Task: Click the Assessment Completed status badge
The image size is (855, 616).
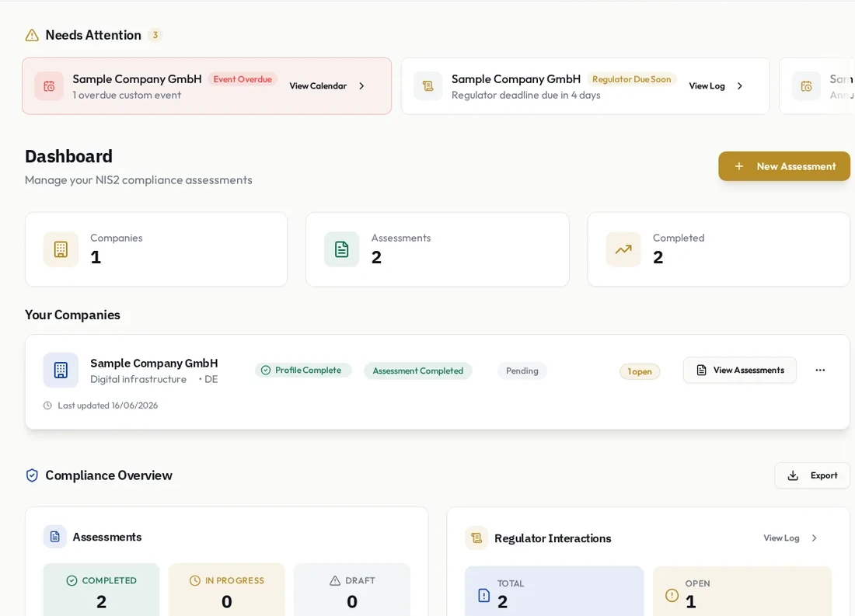Action: tap(417, 371)
